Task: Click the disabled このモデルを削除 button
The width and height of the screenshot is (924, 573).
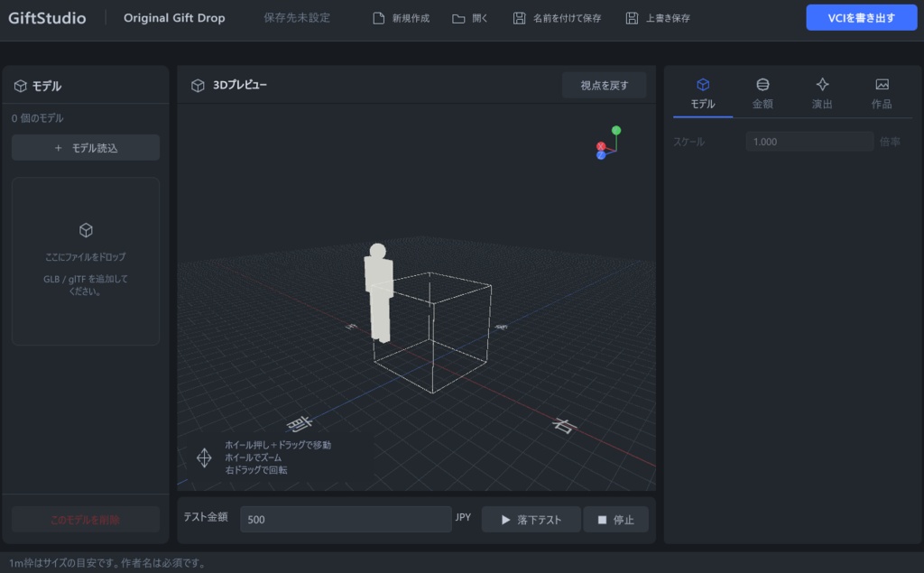Action: tap(86, 520)
